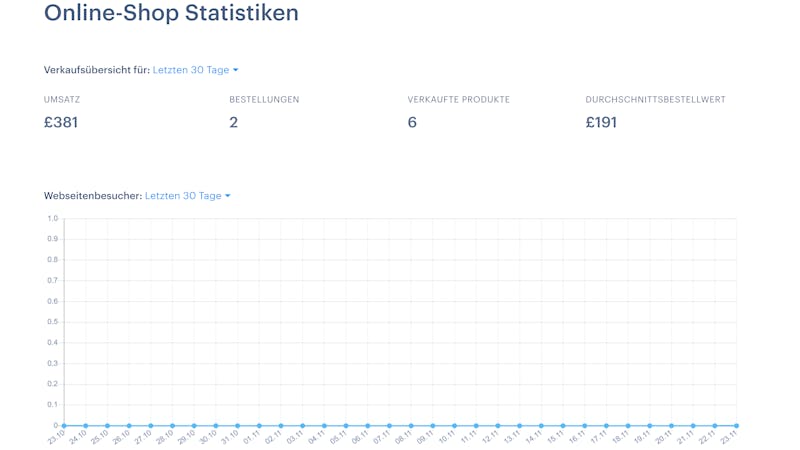Screen dimensions: 800x450
Task: Click the Online-Shop Statistiken heading
Action: 171,13
